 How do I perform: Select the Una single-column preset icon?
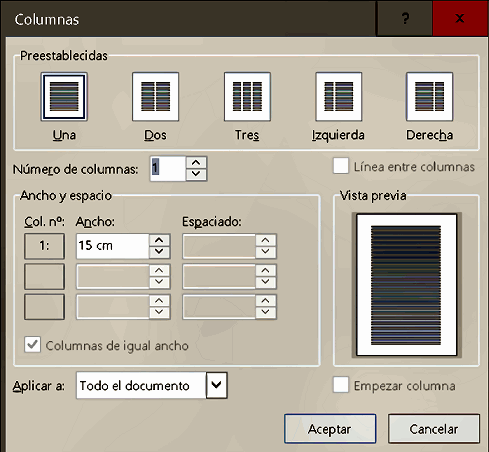64,97
